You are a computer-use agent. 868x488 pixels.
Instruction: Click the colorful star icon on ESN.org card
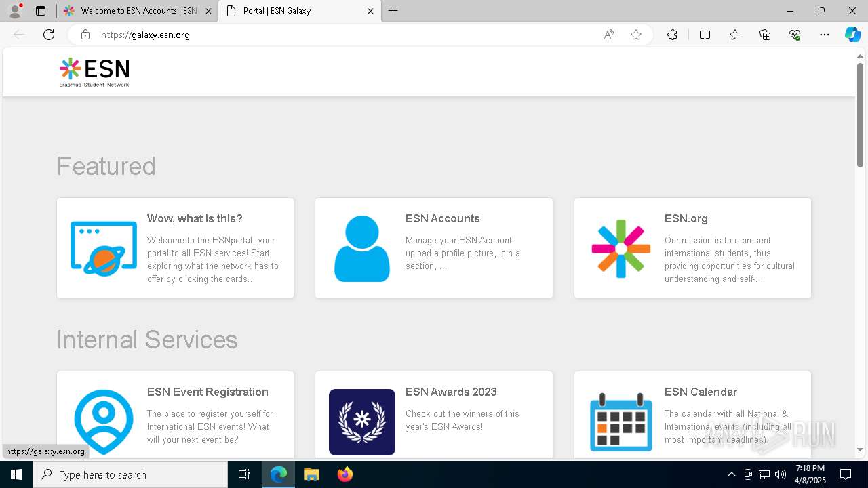pyautogui.click(x=621, y=249)
